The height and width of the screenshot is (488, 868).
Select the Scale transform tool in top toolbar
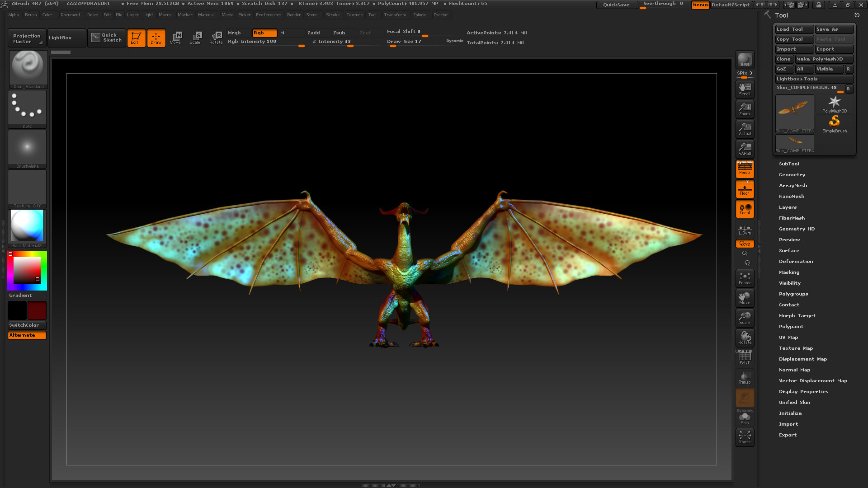[x=195, y=38]
